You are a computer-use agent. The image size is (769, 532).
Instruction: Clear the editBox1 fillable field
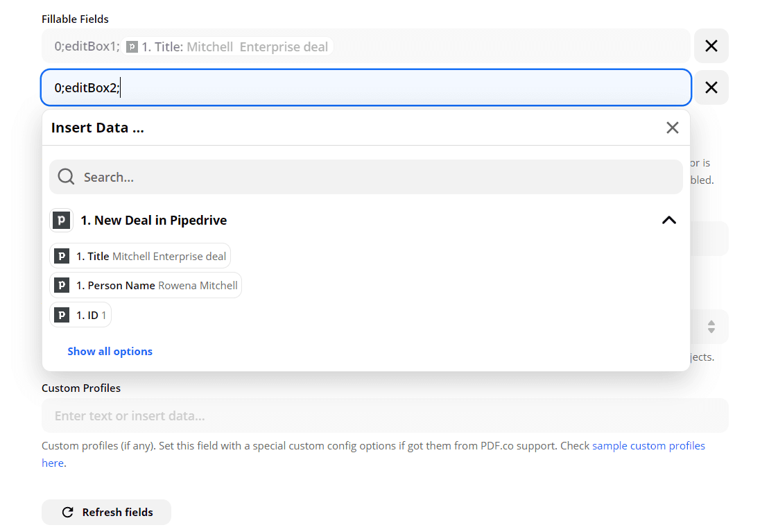tap(711, 46)
